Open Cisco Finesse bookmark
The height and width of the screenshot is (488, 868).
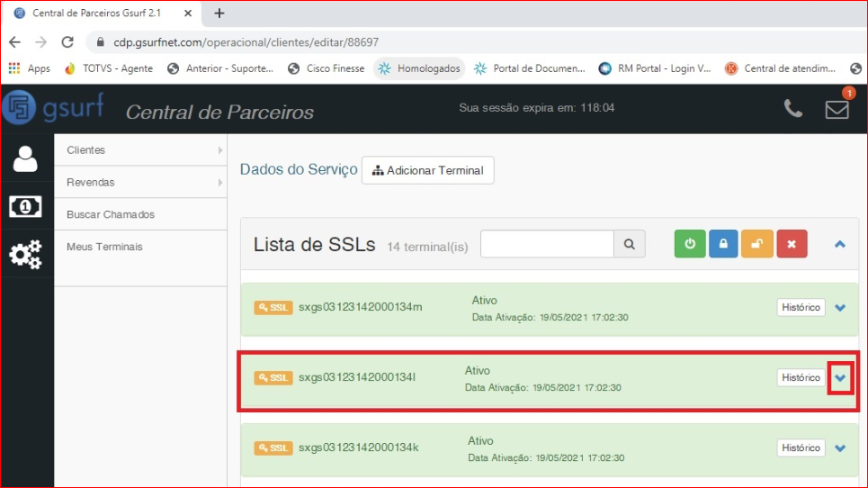click(327, 68)
